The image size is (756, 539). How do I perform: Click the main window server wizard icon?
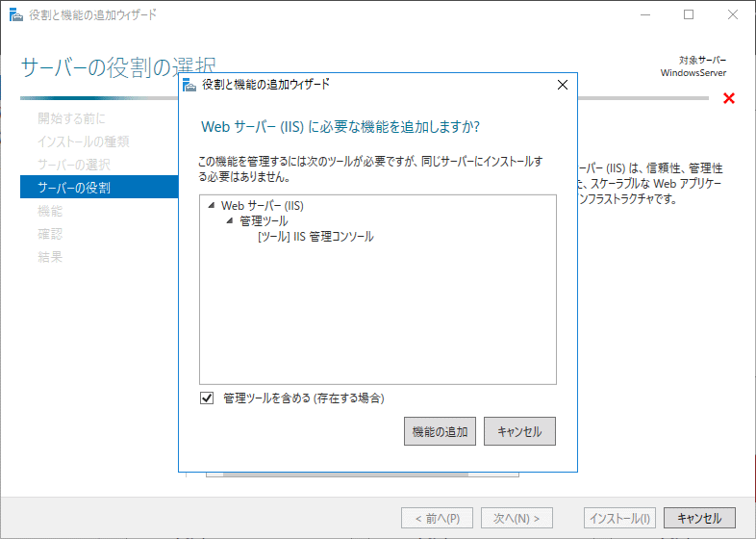tap(14, 15)
